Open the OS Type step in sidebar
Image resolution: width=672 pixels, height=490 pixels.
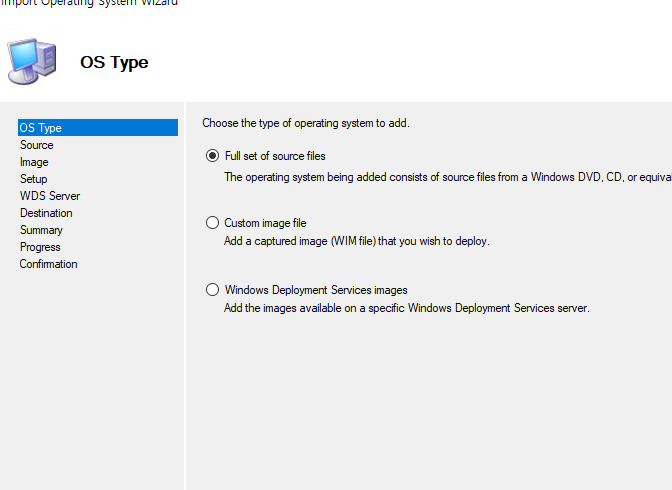point(98,128)
